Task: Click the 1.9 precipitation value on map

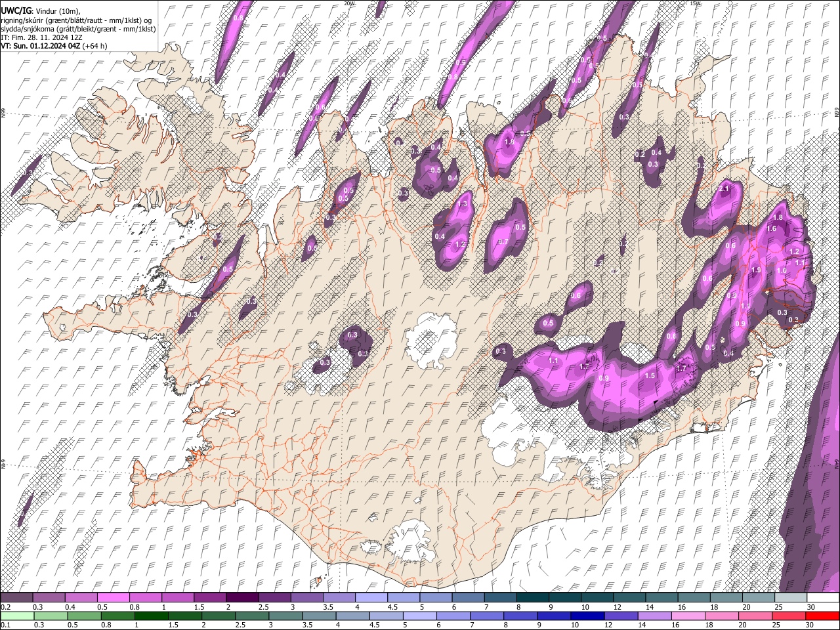Action: point(755,270)
